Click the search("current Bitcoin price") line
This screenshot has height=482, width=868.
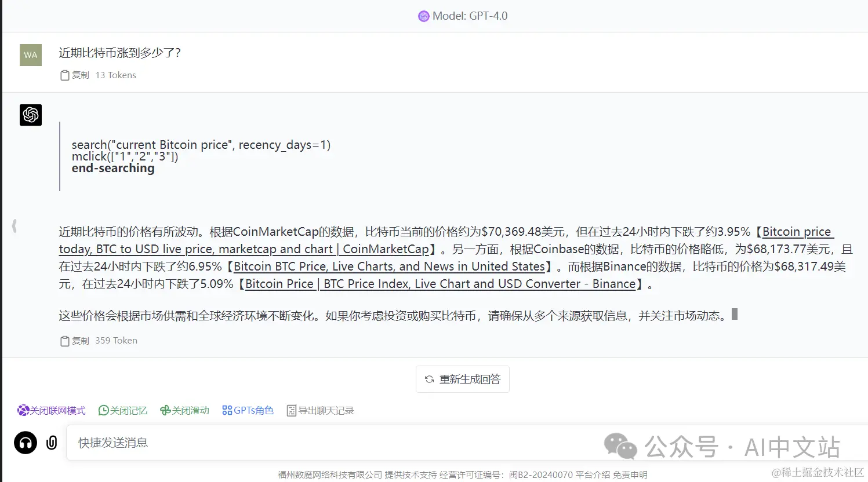point(201,145)
